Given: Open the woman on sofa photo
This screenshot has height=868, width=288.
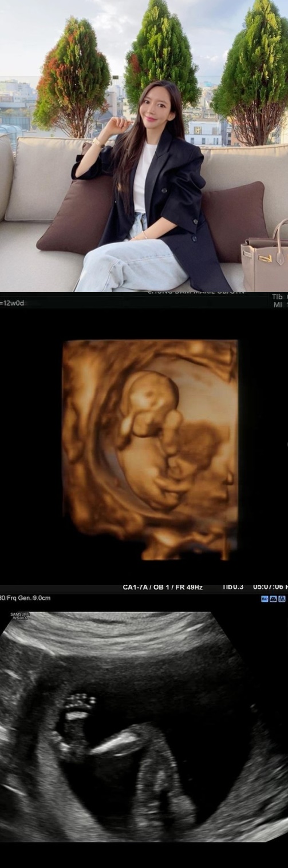Looking at the screenshot, I should click(144, 146).
